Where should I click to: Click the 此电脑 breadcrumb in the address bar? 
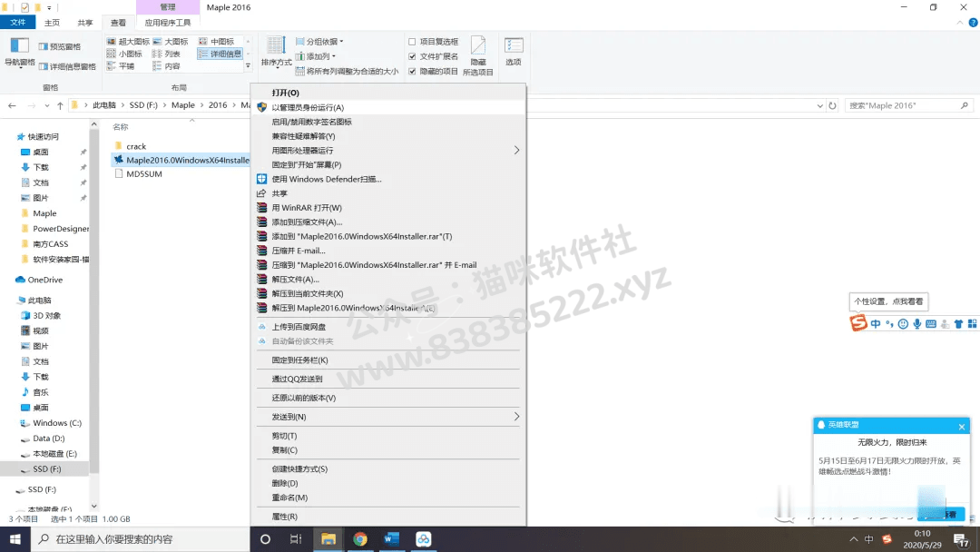pos(104,105)
